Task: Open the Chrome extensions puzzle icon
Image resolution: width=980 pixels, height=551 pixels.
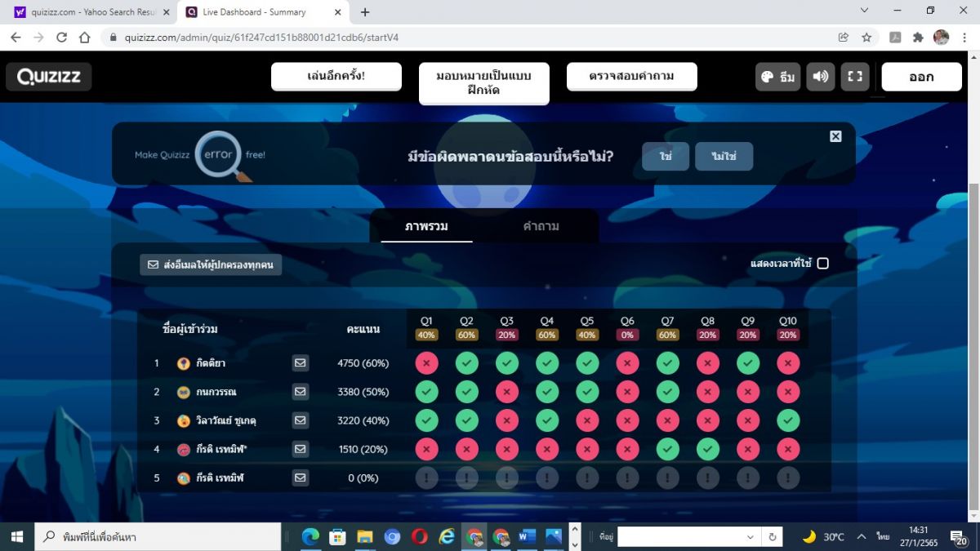Action: click(918, 38)
